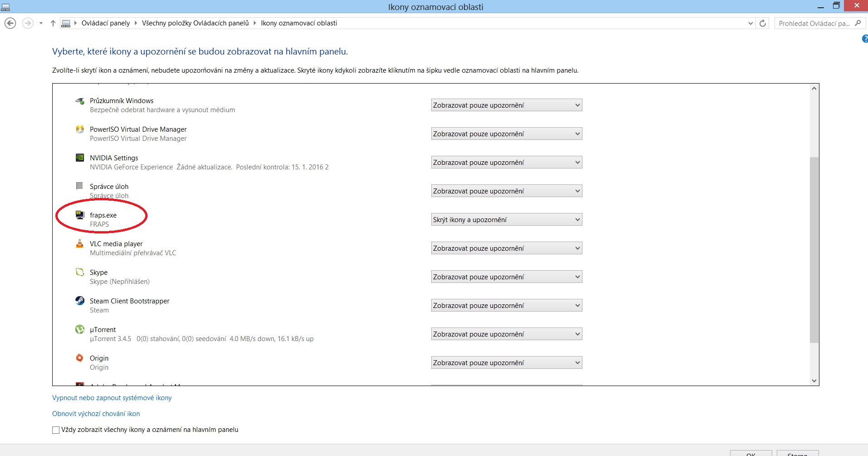Open the behavior dropdown for Správce úloh
Viewport: 868px width, 456px height.
(x=507, y=191)
